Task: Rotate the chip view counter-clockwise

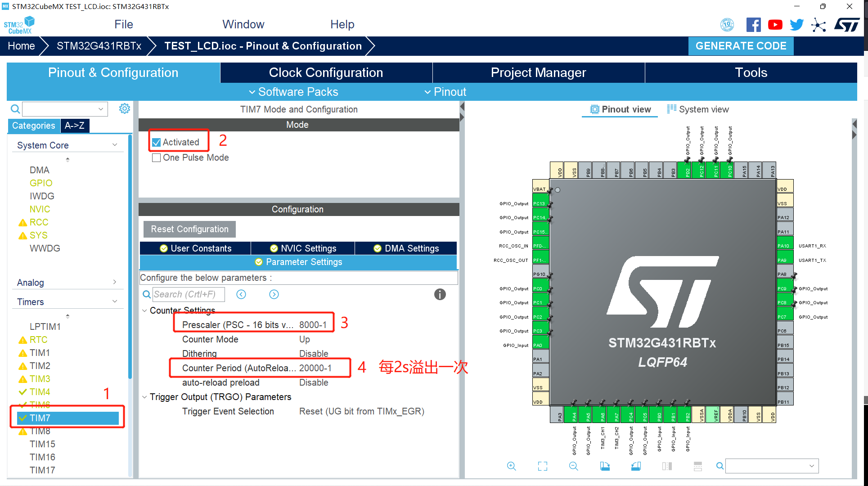Action: pos(636,466)
